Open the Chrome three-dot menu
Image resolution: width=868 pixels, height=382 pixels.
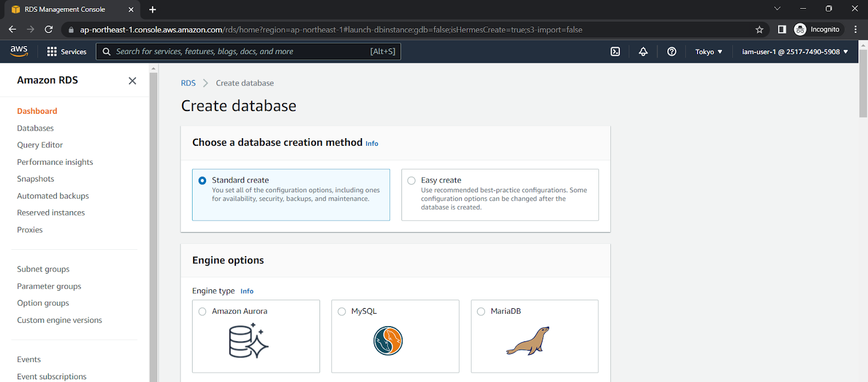pyautogui.click(x=856, y=29)
